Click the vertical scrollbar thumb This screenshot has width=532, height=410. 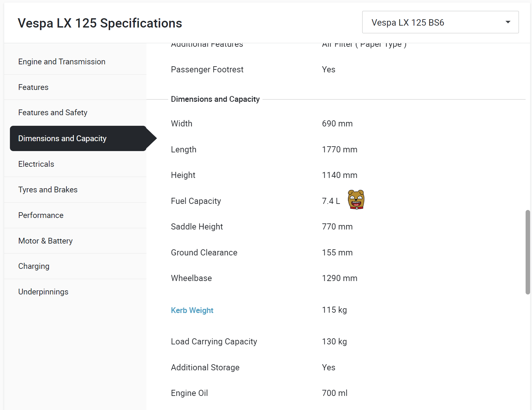[528, 252]
